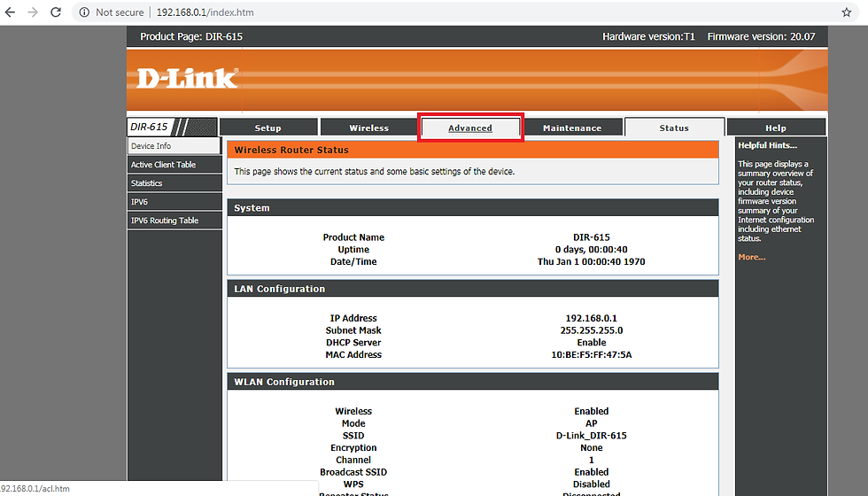Open the Help tab
Screen dimensions: 868x496
tap(776, 128)
